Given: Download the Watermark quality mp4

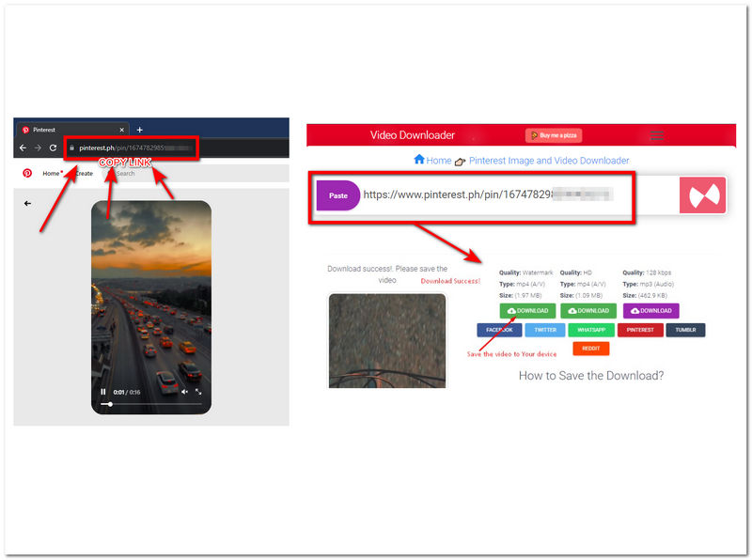Looking at the screenshot, I should [527, 310].
